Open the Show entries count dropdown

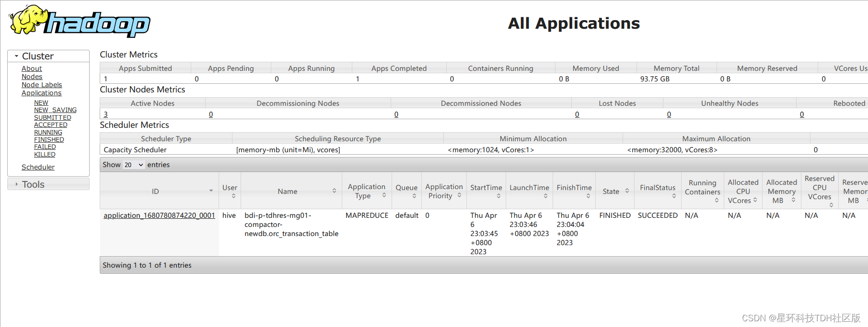click(134, 165)
